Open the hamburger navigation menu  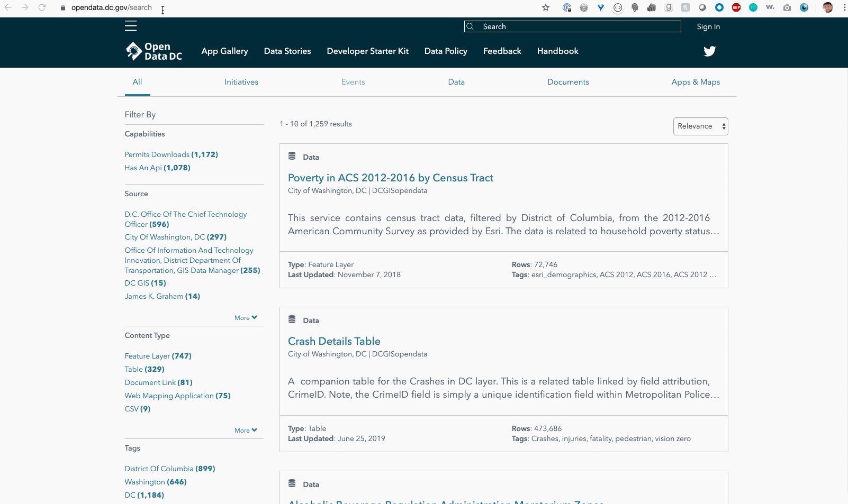tap(131, 25)
